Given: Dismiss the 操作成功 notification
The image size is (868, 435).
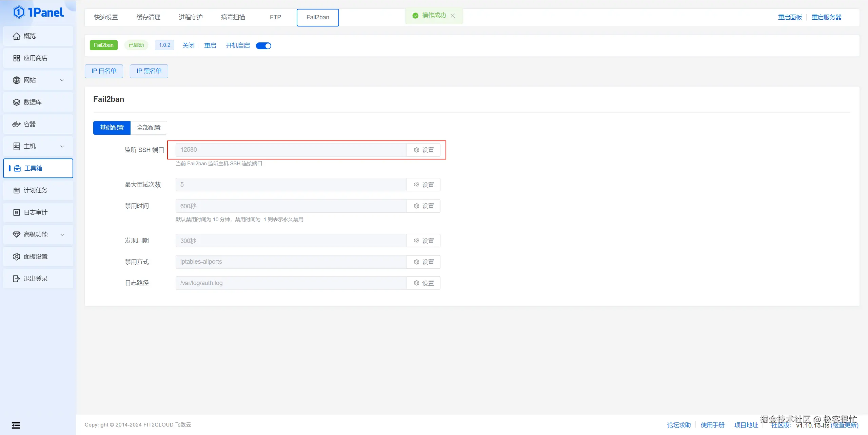Looking at the screenshot, I should (x=453, y=16).
